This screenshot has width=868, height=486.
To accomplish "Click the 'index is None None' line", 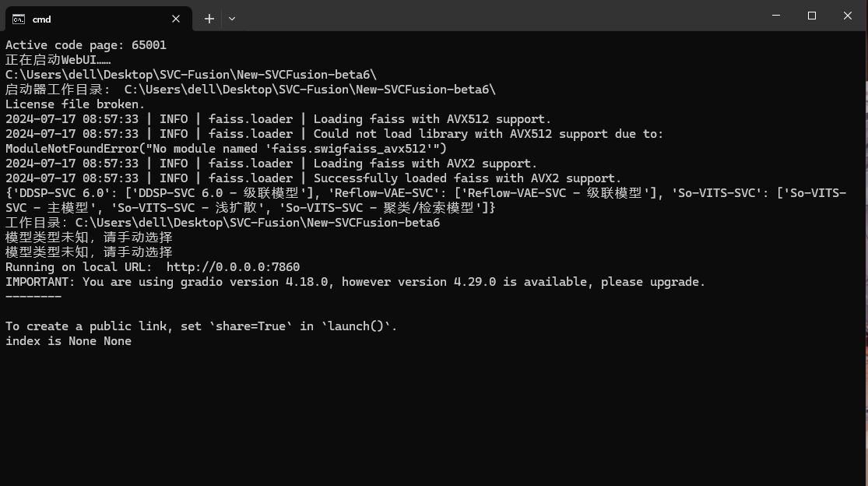I will tap(69, 341).
